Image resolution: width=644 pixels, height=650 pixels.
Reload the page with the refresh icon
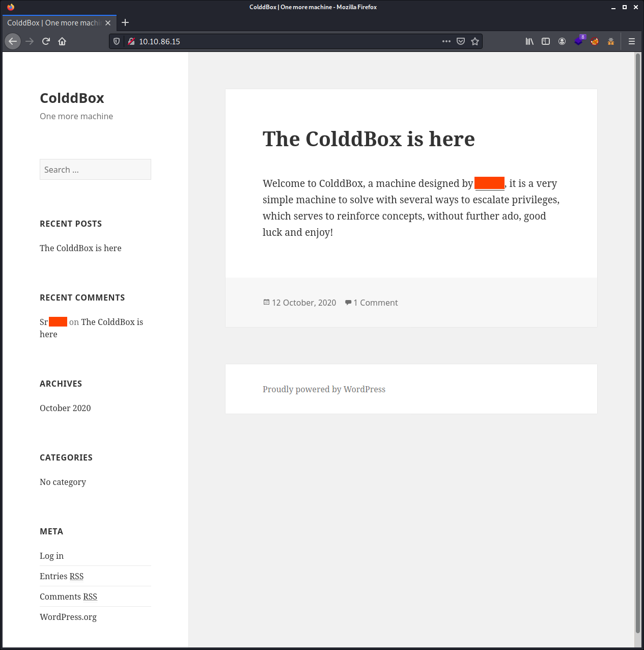[46, 41]
